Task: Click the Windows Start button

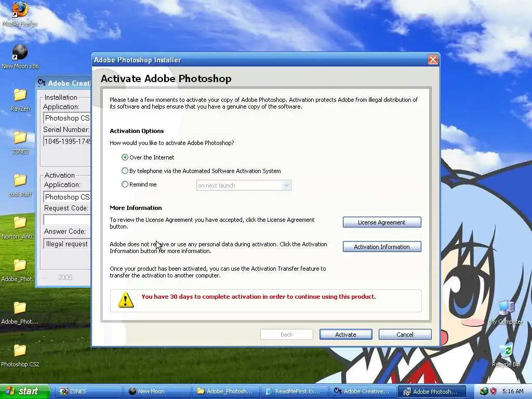Action: click(25, 391)
